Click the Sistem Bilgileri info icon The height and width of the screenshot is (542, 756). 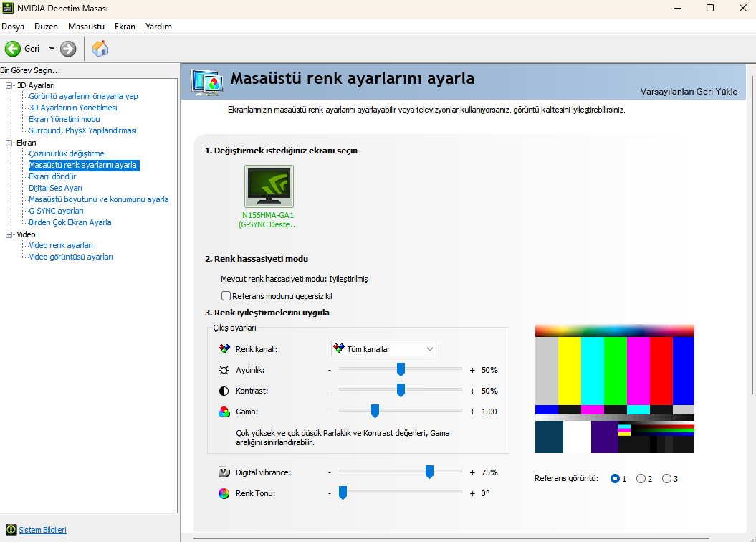11,530
